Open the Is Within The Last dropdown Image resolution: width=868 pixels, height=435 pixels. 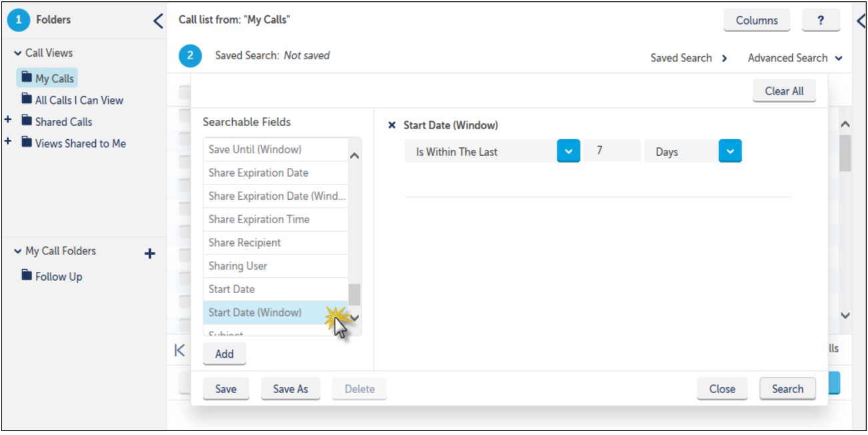point(568,151)
